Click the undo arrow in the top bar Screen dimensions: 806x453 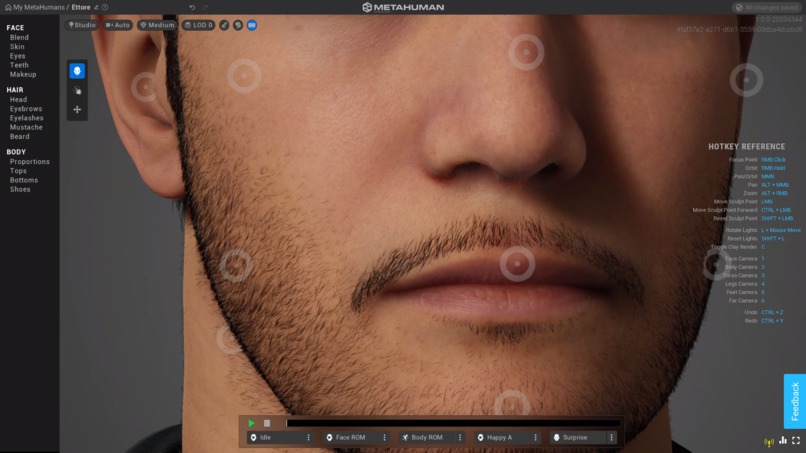192,7
